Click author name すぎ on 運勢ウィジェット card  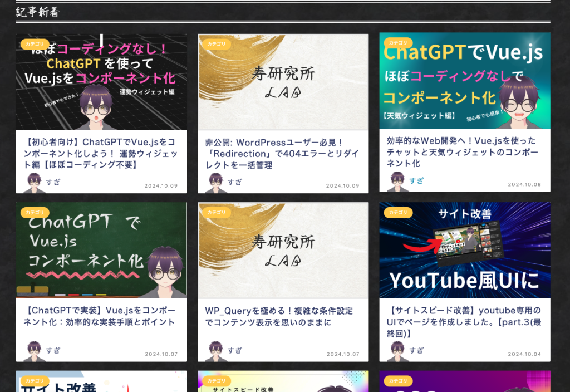coord(53,182)
